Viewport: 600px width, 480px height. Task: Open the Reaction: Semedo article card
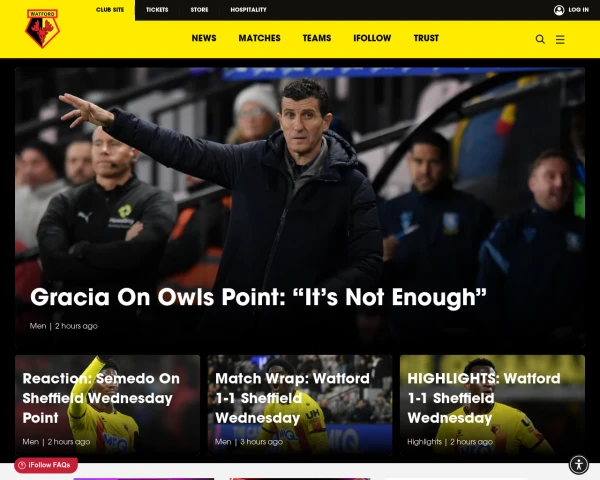click(x=108, y=405)
